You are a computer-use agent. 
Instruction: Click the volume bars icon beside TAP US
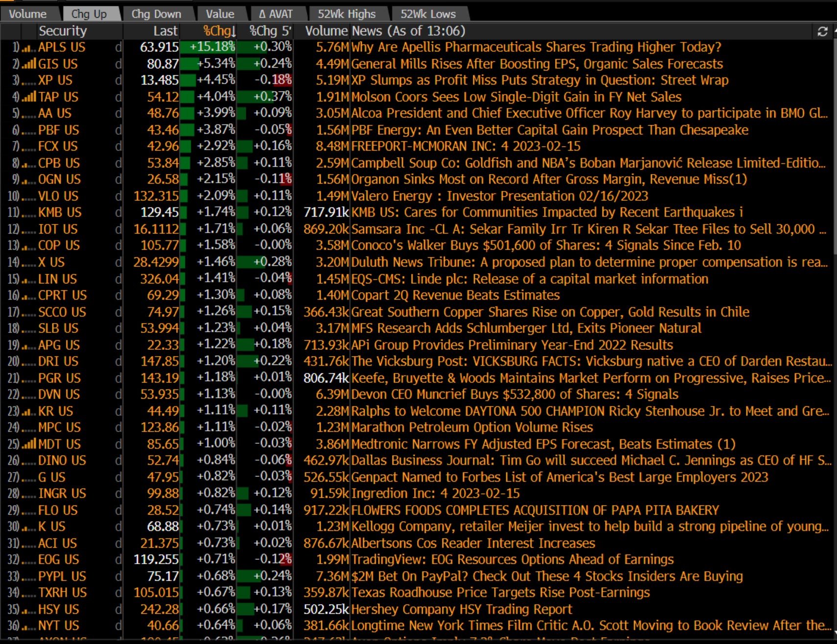coord(29,97)
